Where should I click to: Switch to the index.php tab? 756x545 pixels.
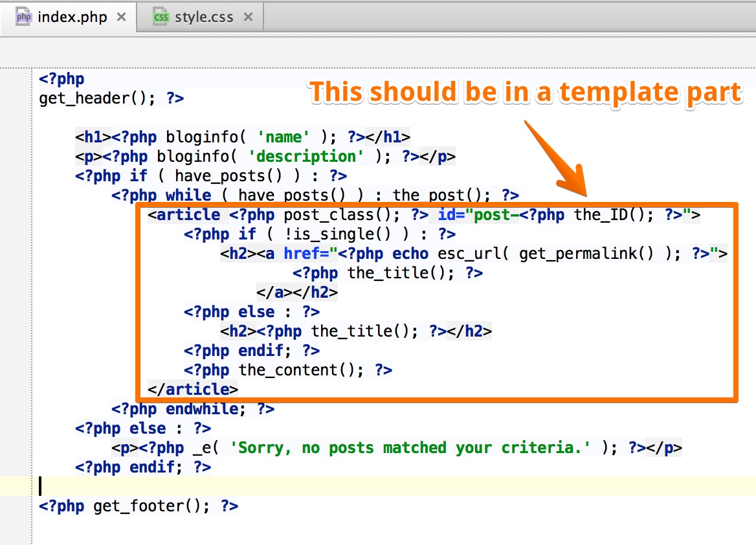tap(68, 17)
